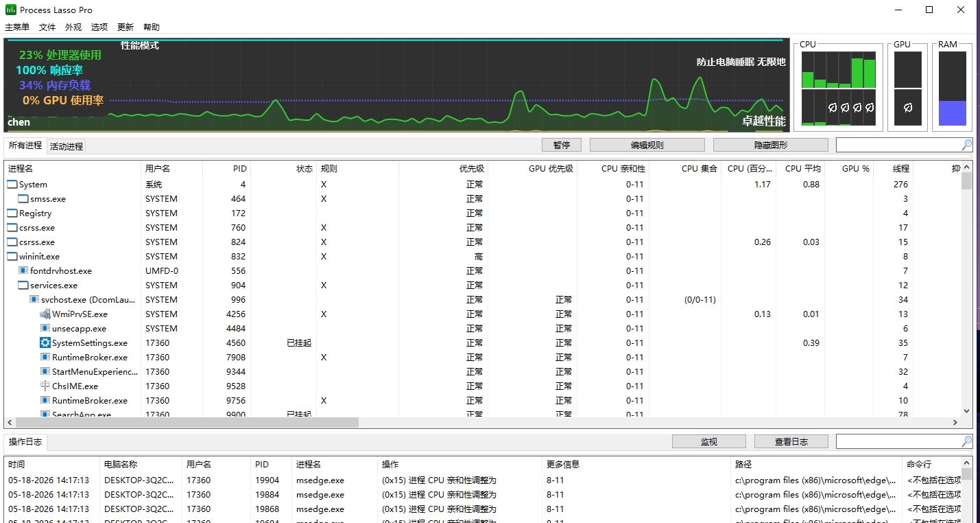Screen dimensions: 980x523
Task: Click the log 更多信息 column header
Action: [636, 465]
